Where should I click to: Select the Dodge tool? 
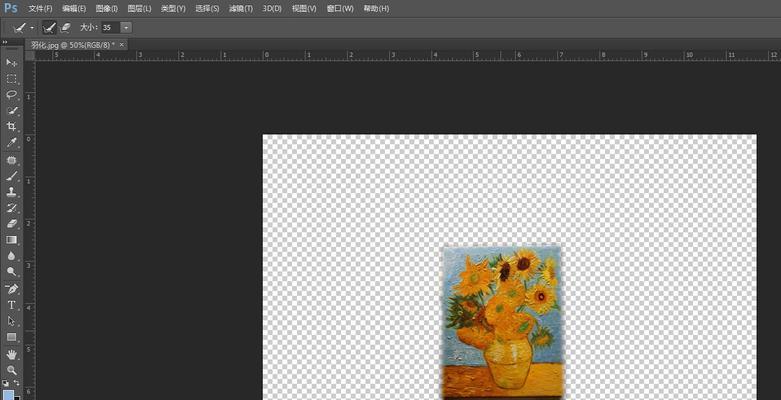click(x=11, y=272)
